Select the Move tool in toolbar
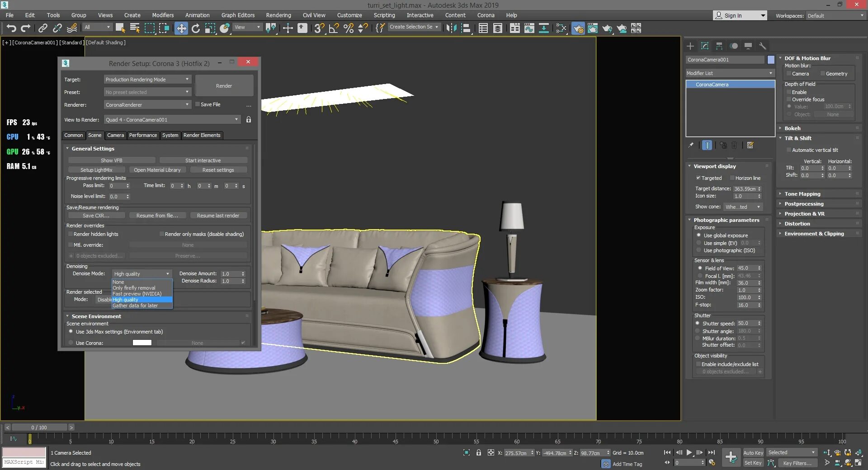 [181, 28]
